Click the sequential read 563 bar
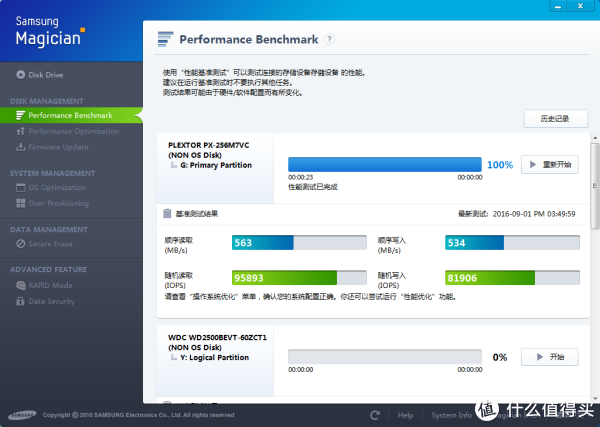This screenshot has width=600, height=427. coord(299,243)
